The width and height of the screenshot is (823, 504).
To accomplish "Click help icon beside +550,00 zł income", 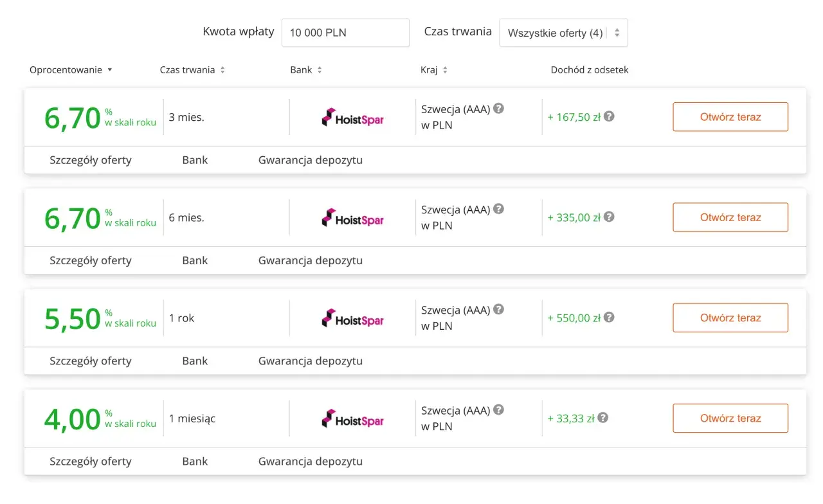I will tap(609, 317).
